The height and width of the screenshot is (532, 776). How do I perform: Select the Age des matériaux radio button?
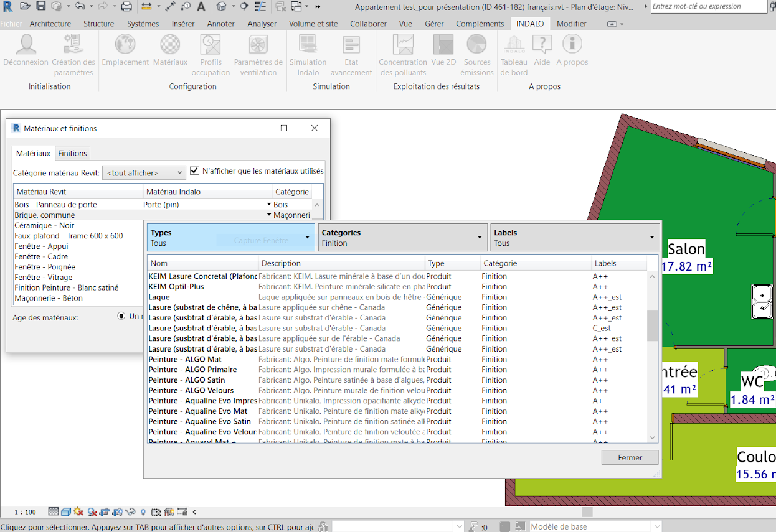click(x=121, y=316)
